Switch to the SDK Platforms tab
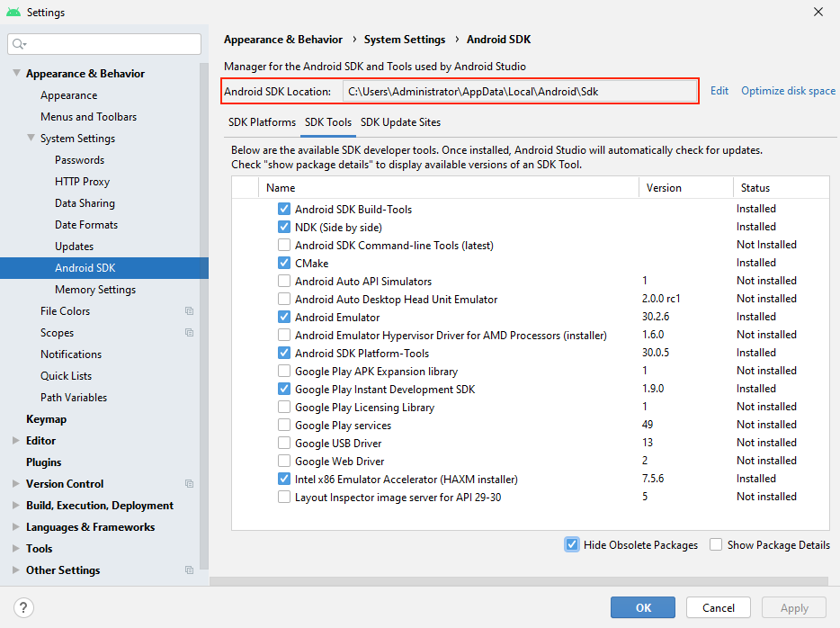The image size is (840, 628). 262,122
